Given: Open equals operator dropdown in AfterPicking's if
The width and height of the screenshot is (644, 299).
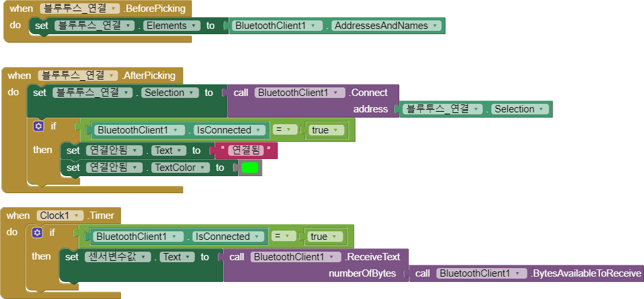Looking at the screenshot, I should point(285,129).
